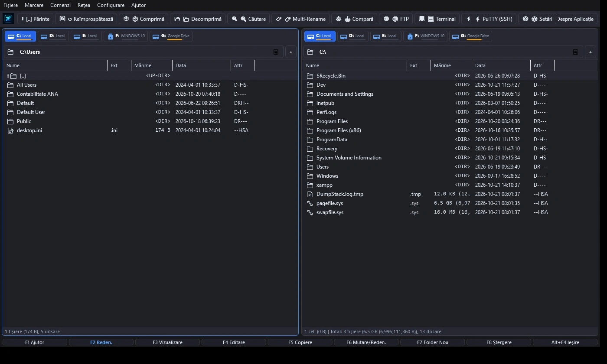The image size is (607, 364).
Task: Click the left panel path history icon
Action: (x=276, y=52)
